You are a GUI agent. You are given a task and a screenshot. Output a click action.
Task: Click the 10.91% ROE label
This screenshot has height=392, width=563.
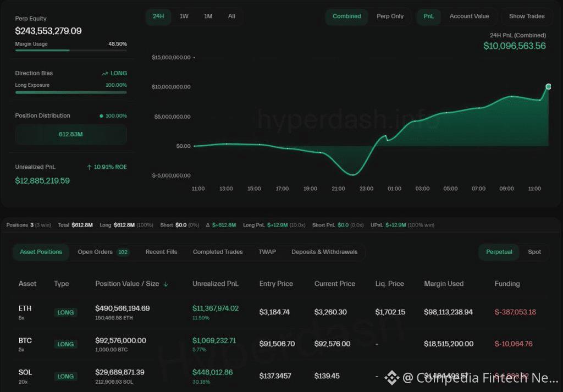110,167
